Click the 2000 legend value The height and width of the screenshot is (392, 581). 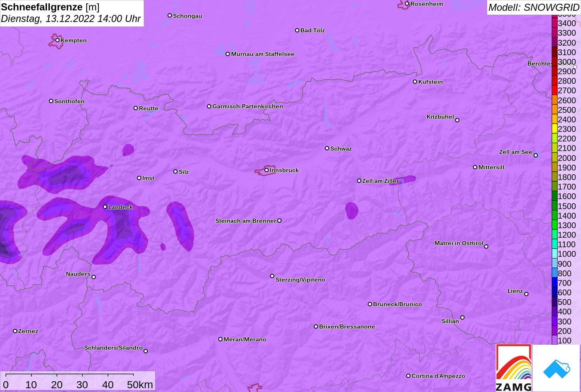[567, 158]
